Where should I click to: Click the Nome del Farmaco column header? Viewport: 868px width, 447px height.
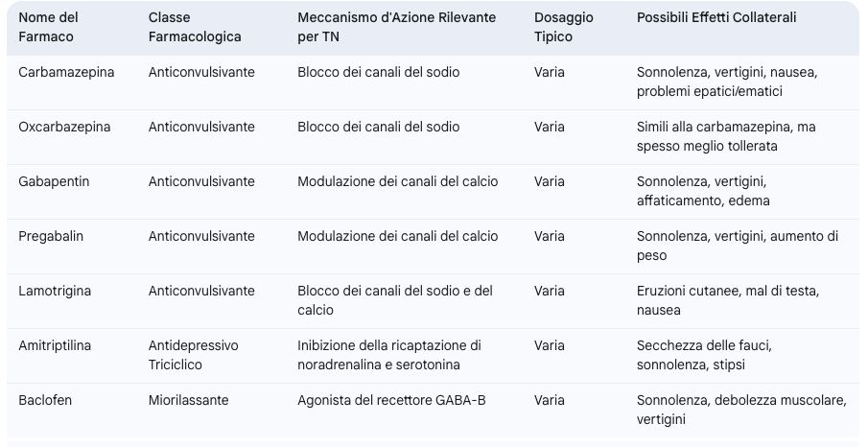tap(48, 27)
